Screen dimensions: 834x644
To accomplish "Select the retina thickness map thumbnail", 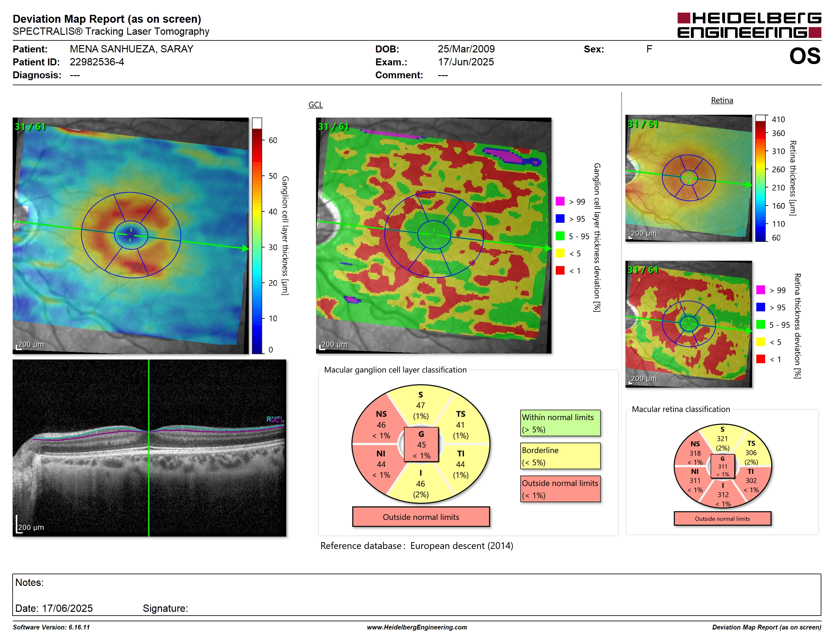I will click(688, 178).
